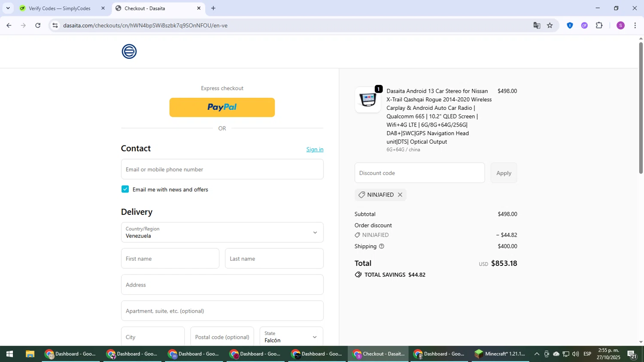Click the product thumbnail image

(x=368, y=100)
